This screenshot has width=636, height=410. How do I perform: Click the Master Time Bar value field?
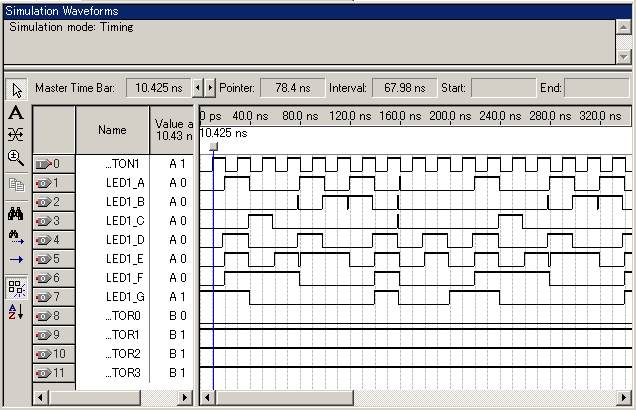(158, 88)
